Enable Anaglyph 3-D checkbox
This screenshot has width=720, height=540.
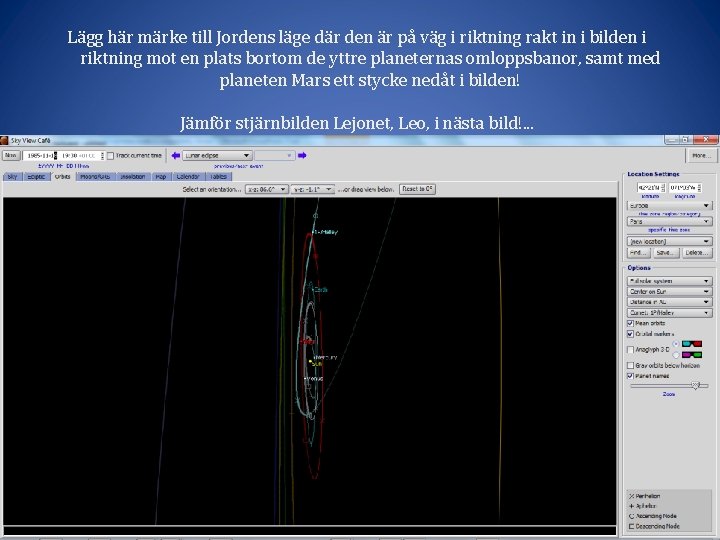(630, 349)
